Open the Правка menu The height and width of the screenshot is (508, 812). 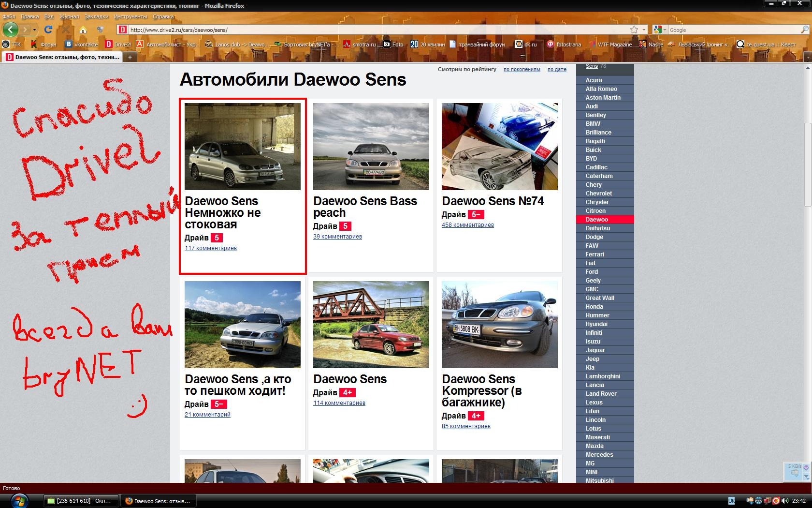[x=30, y=16]
